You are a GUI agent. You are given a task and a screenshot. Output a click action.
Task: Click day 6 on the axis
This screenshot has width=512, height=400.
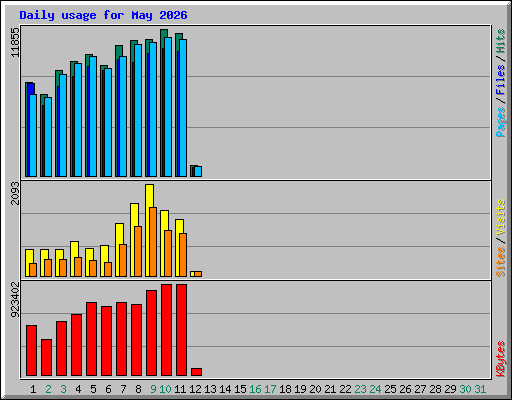[x=108, y=389]
